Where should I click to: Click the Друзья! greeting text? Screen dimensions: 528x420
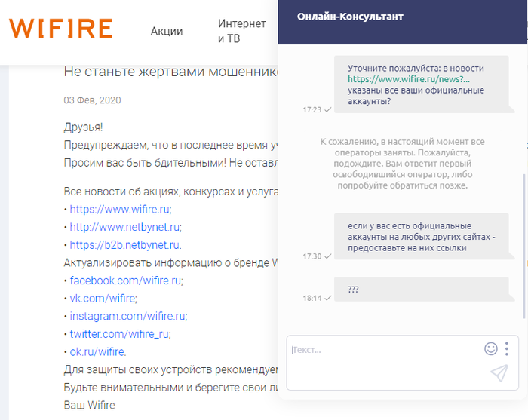[x=83, y=127]
